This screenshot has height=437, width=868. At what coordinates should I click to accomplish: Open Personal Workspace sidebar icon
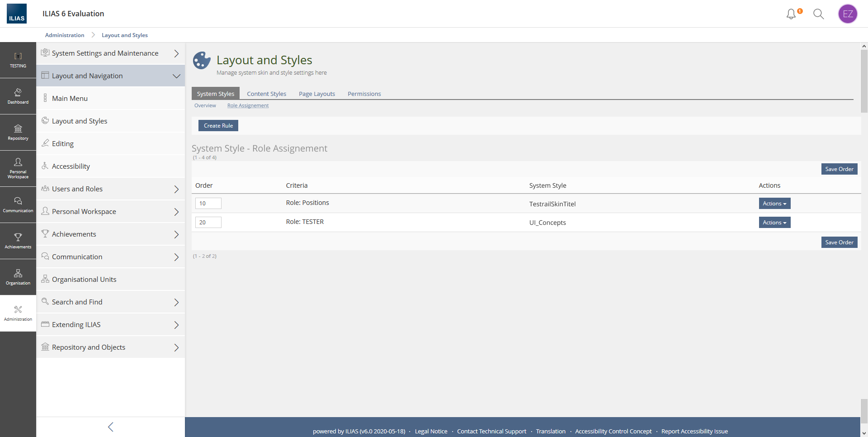pyautogui.click(x=18, y=168)
